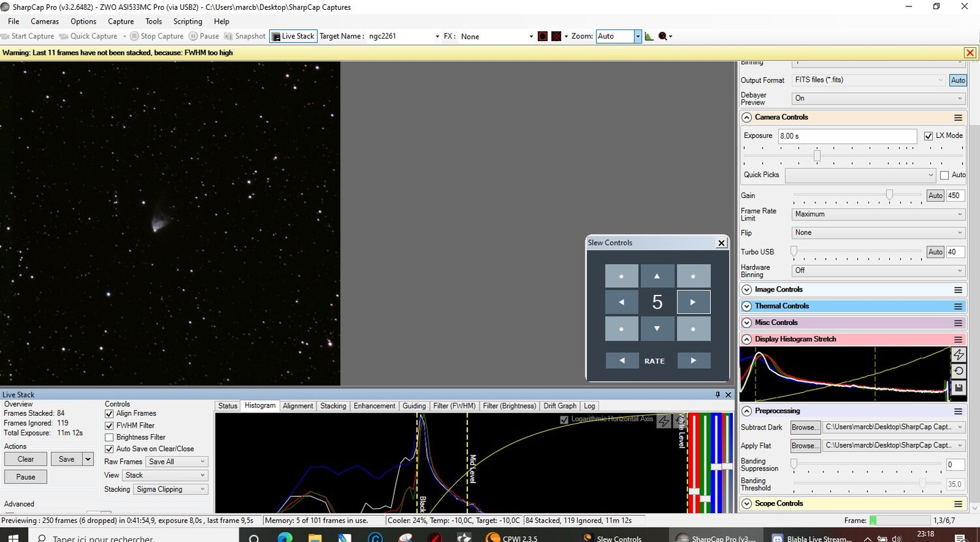Viewport: 980px width, 542px height.
Task: Open the Tools menu
Action: click(154, 22)
